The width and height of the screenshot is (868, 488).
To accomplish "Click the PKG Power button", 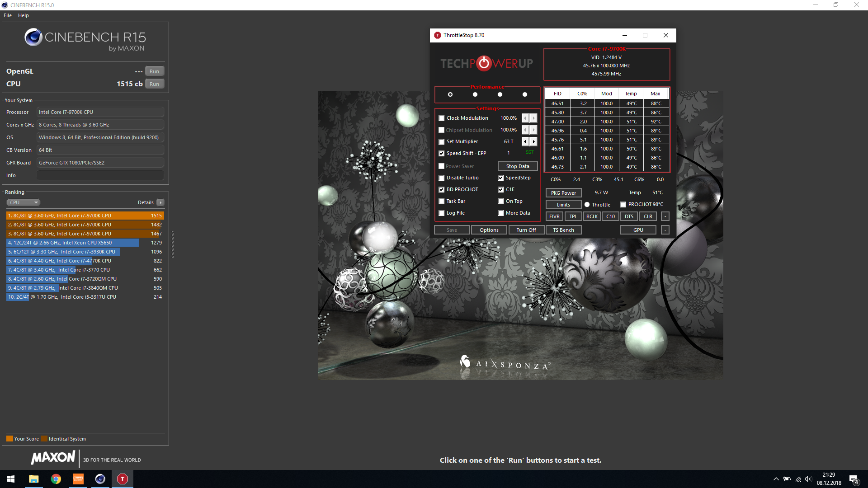I will click(x=563, y=193).
